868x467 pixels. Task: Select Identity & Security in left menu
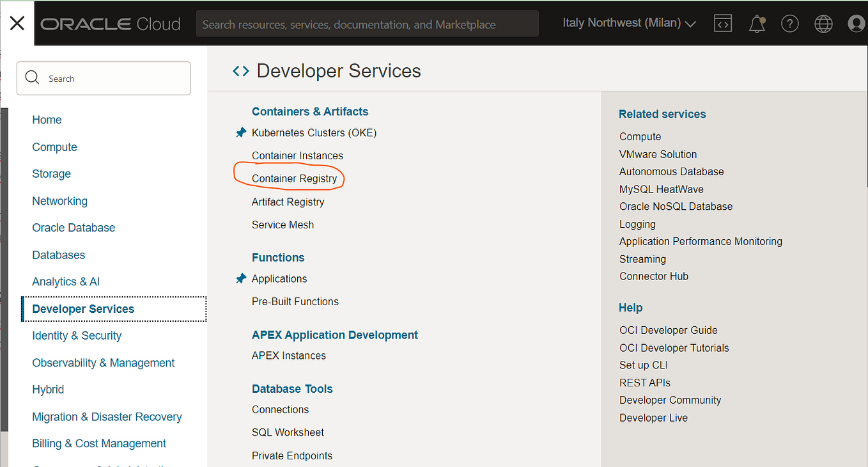(x=77, y=336)
